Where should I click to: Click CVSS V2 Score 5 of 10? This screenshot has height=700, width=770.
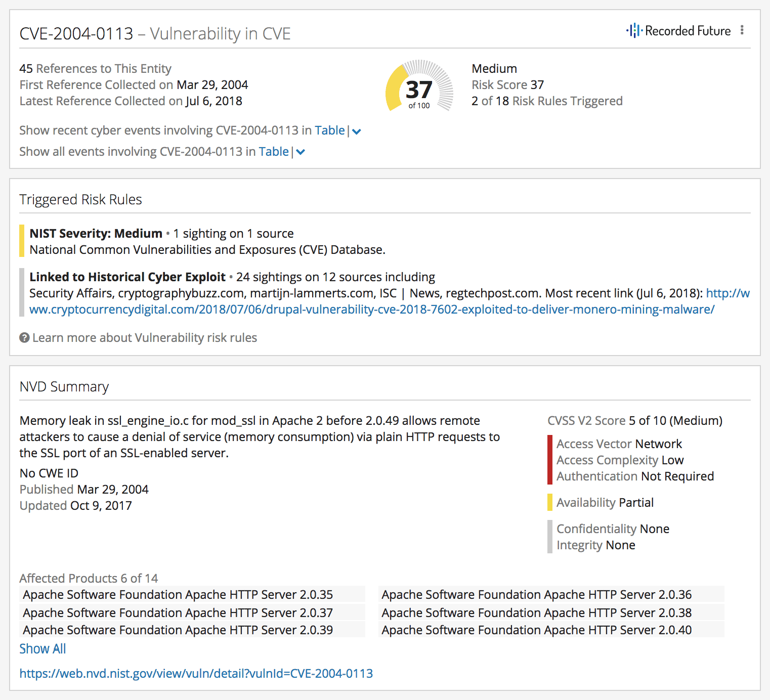(635, 420)
